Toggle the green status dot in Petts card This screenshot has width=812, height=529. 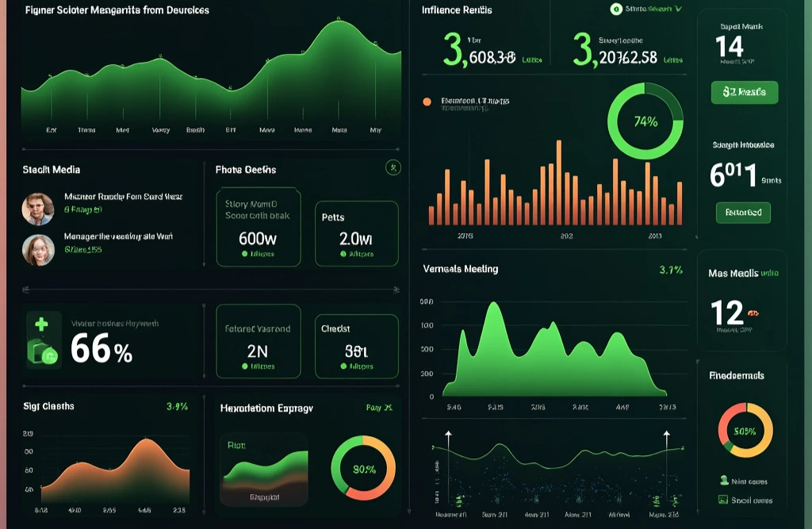pos(343,254)
